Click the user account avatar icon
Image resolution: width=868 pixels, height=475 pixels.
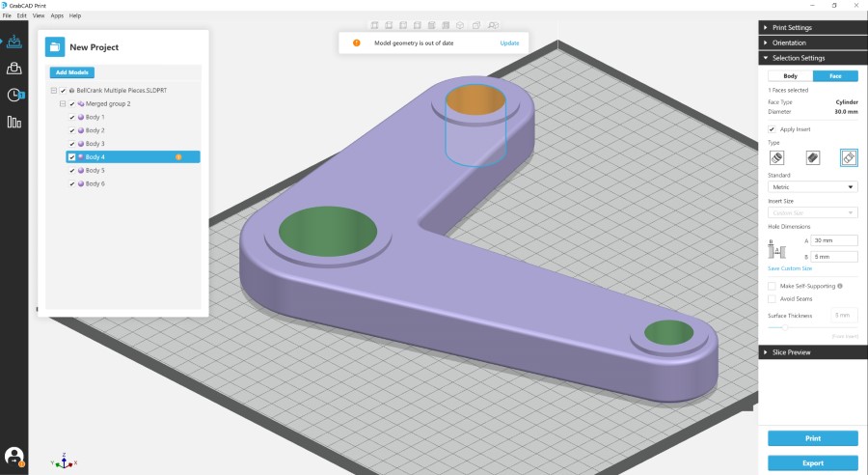14,456
